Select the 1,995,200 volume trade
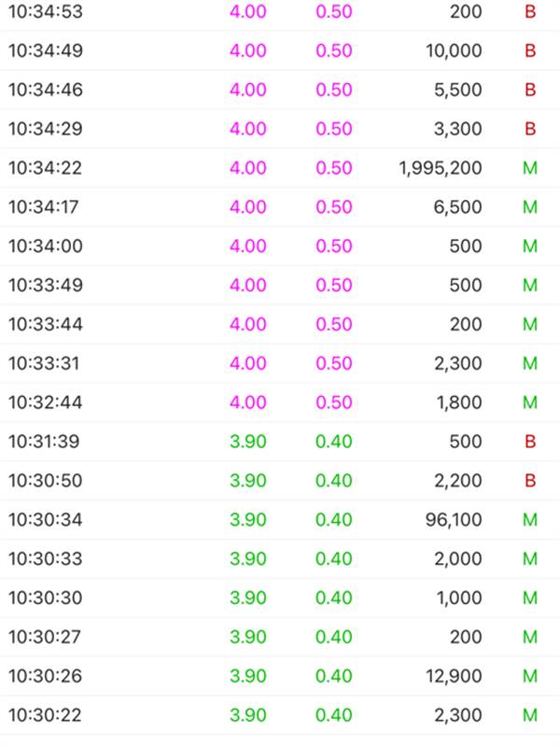Image resolution: width=560 pixels, height=747 pixels. tap(440, 168)
